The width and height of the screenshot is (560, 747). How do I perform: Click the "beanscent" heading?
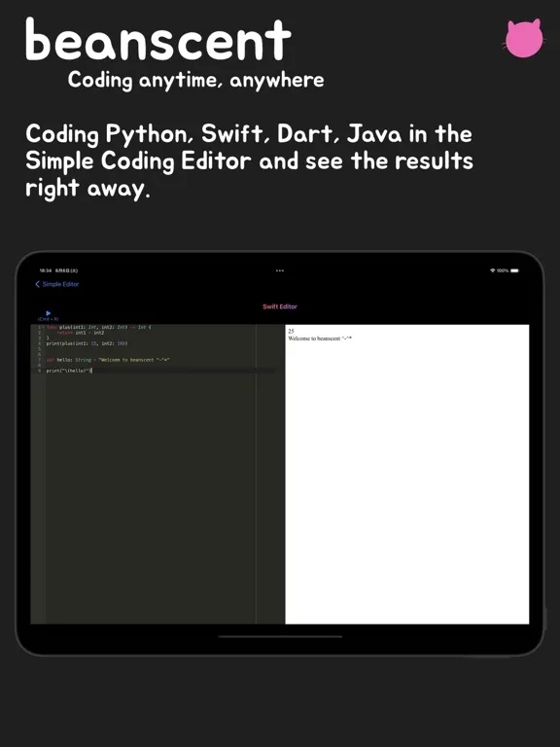pos(158,39)
